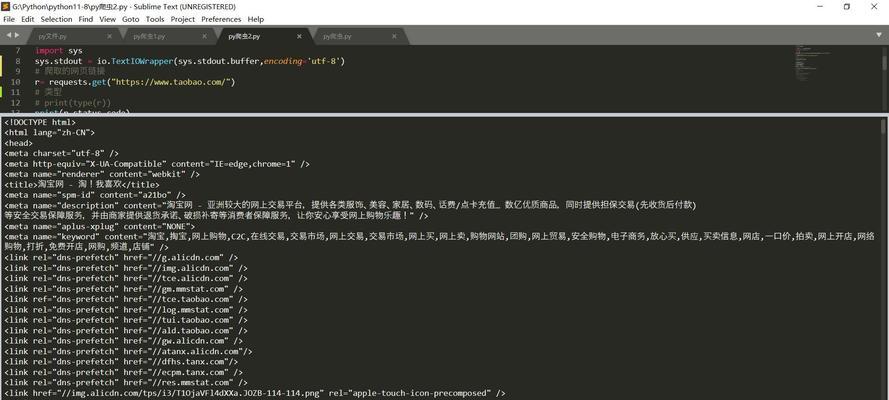Open the Goto menu

pos(130,19)
